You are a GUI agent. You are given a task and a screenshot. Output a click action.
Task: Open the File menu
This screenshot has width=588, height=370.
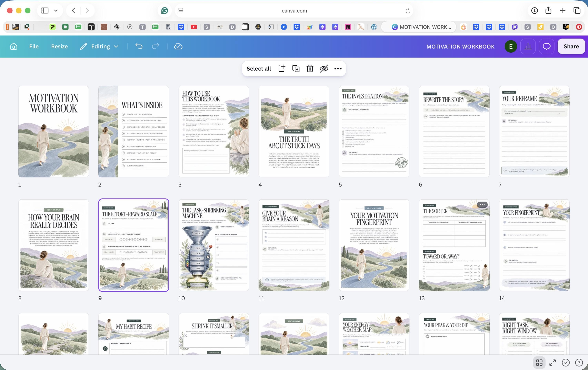[34, 47]
